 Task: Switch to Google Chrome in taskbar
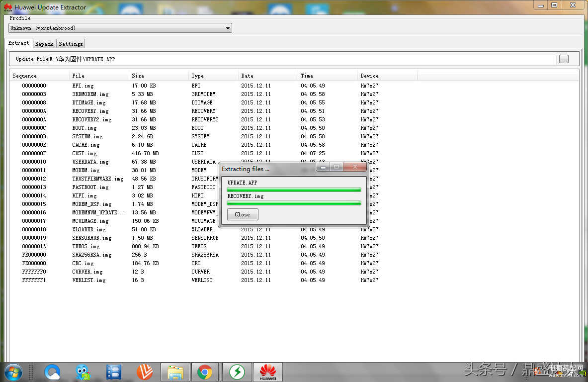(x=205, y=372)
